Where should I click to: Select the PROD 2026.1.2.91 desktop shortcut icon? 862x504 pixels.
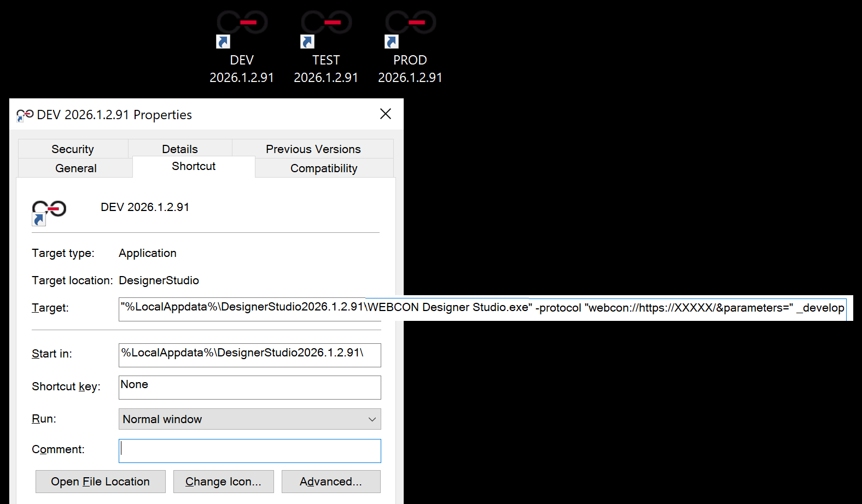[x=410, y=28]
